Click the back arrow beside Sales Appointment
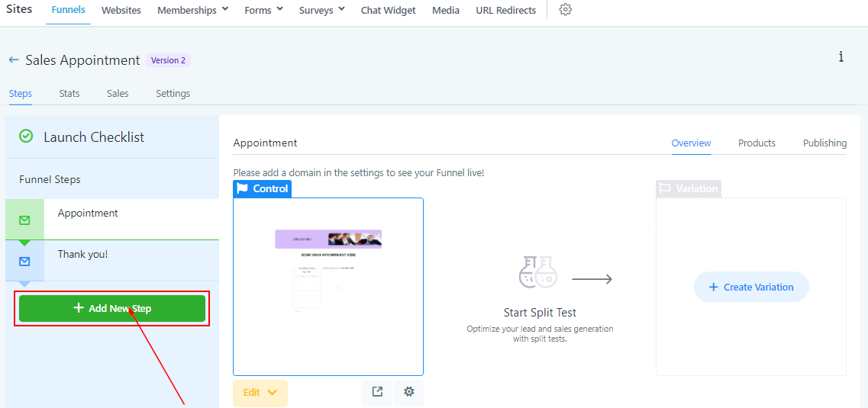 click(14, 59)
